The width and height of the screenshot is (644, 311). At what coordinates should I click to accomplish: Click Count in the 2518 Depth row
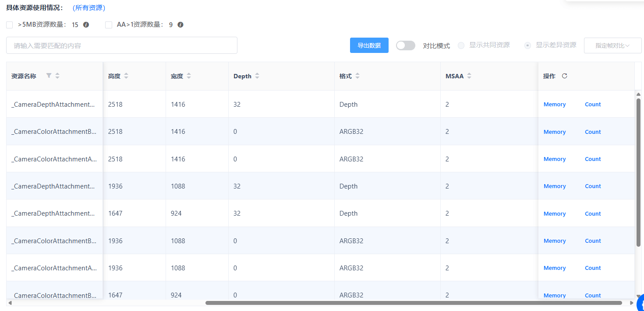pyautogui.click(x=593, y=105)
